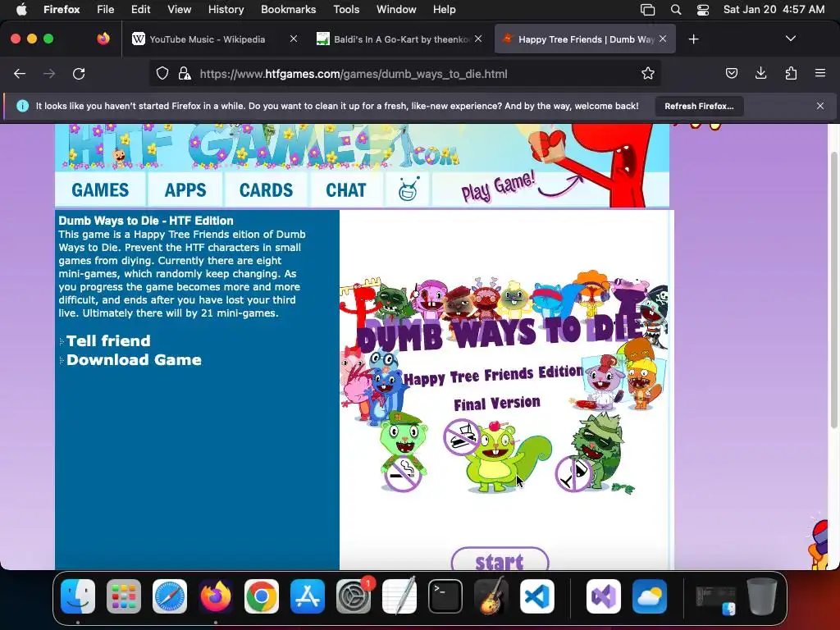
Task: Open the Firefox hamburger application menu
Action: [x=819, y=74]
